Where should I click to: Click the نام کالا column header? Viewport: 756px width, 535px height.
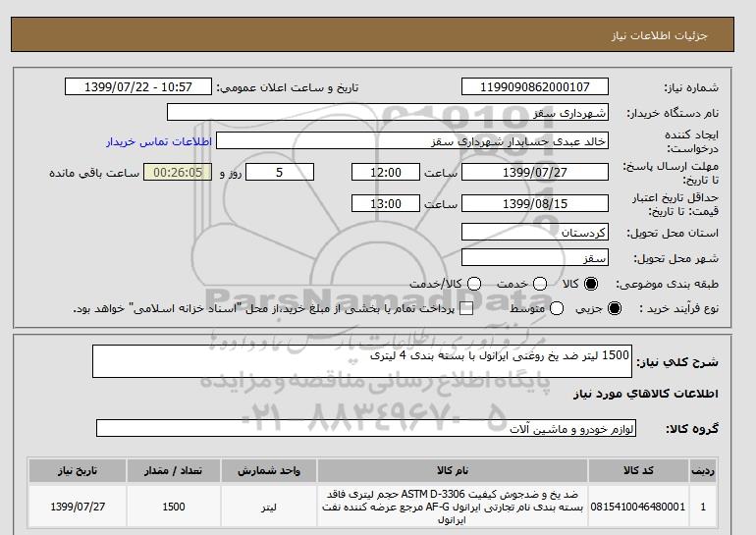click(453, 470)
